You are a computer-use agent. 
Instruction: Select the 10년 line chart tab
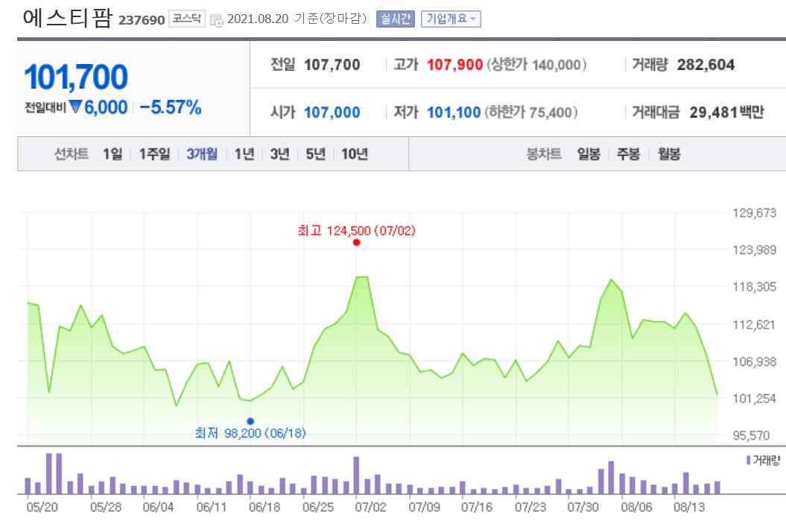point(355,154)
